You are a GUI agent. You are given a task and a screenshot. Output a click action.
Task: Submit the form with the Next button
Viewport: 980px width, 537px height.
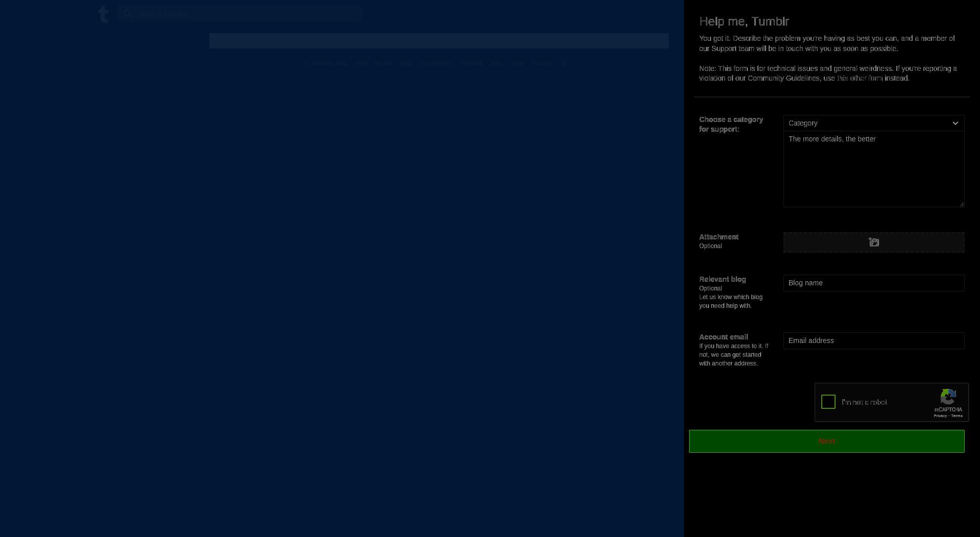826,441
